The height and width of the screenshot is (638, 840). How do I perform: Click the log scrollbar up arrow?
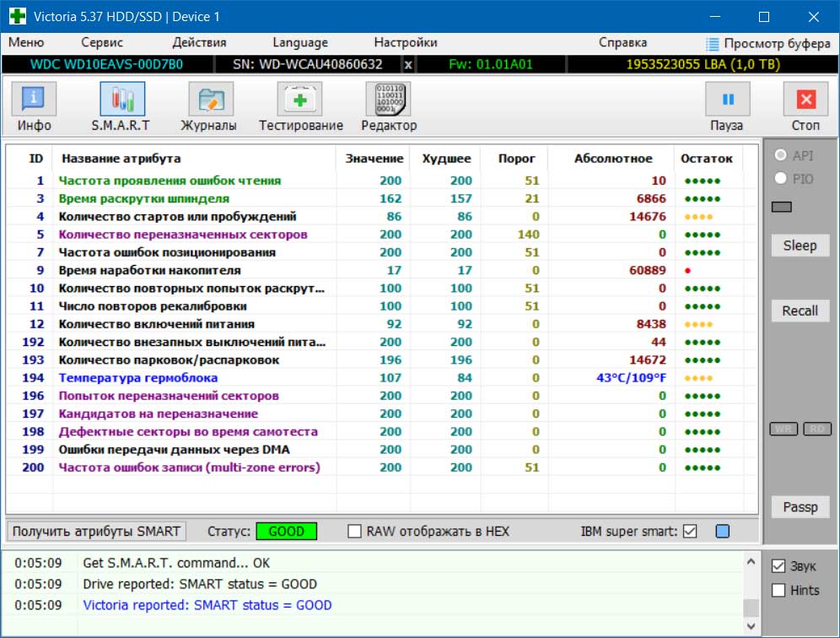tap(751, 562)
